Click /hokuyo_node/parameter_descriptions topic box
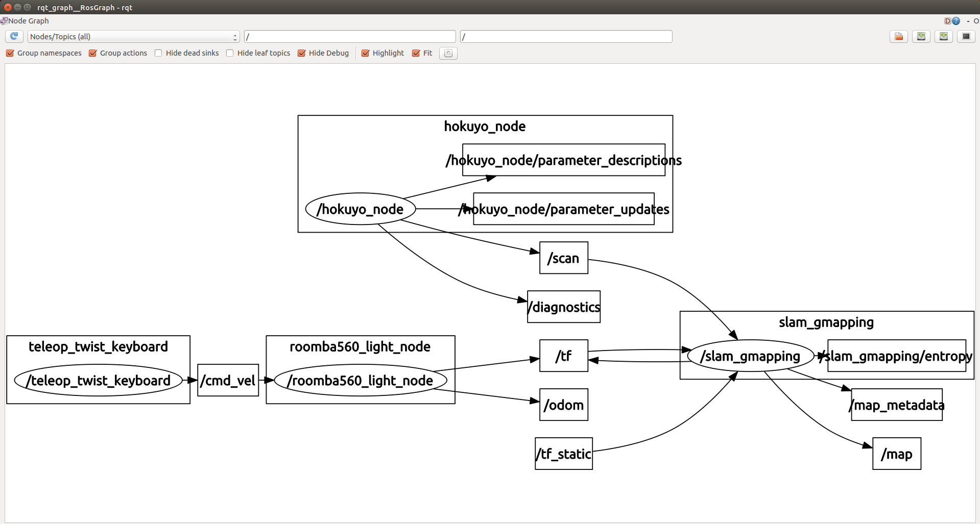 pos(564,160)
